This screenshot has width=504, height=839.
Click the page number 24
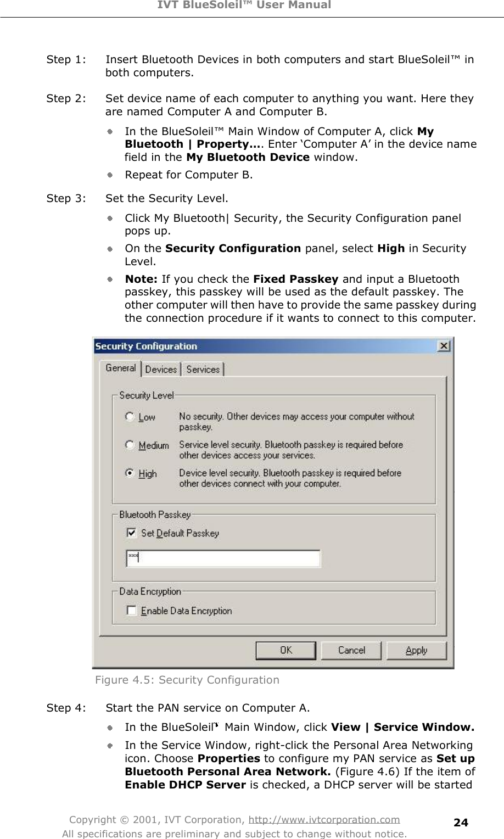460,823
